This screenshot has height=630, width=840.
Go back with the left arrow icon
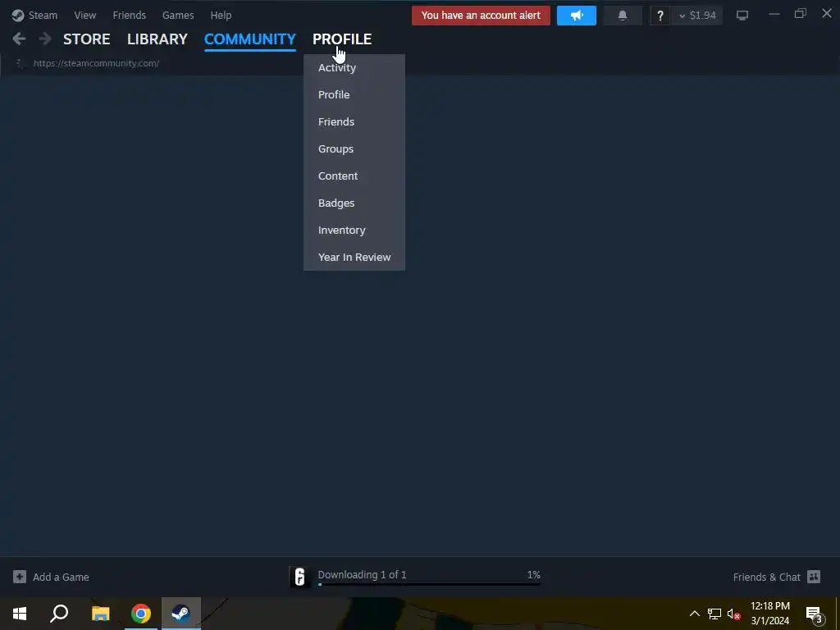pos(19,39)
